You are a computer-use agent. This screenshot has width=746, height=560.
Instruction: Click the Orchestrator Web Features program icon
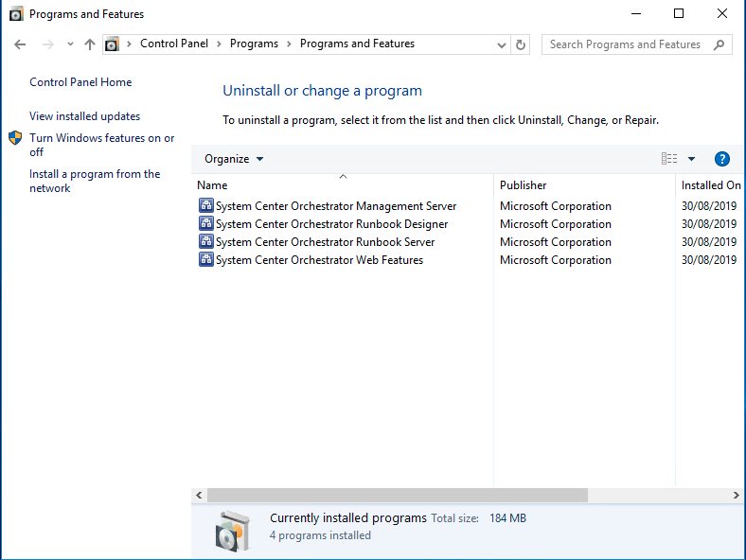[205, 260]
